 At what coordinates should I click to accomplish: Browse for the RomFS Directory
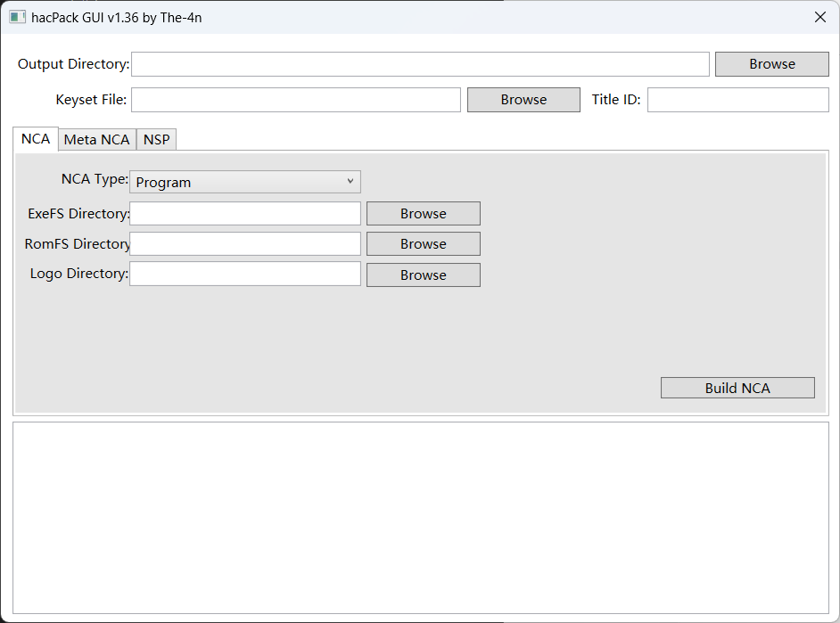pyautogui.click(x=423, y=244)
